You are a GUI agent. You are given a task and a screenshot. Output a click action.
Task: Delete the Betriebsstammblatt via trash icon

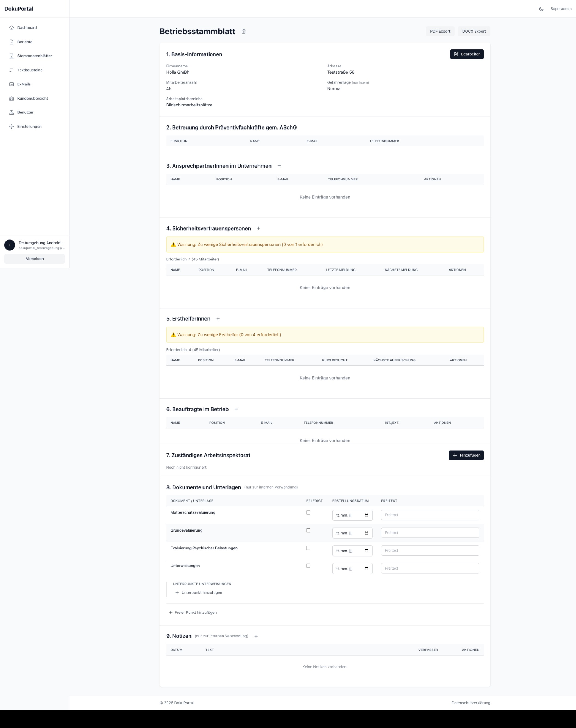coord(244,31)
